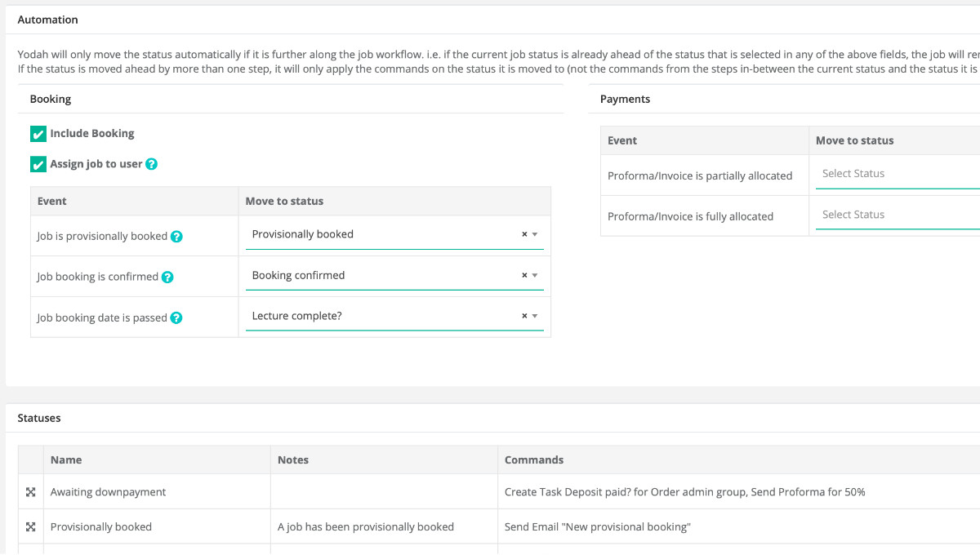The width and height of the screenshot is (980, 555).
Task: Click the Awaiting downpayment status name
Action: 108,492
